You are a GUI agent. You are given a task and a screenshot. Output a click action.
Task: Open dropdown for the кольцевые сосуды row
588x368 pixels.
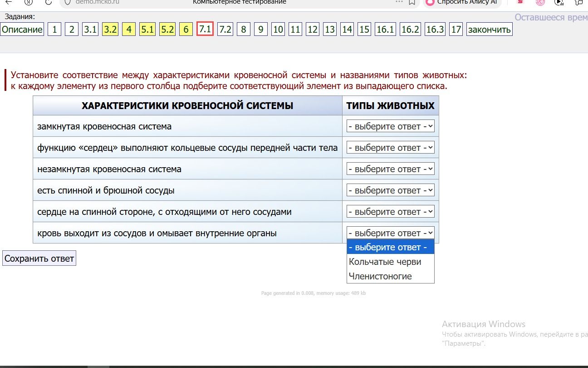coord(391,148)
